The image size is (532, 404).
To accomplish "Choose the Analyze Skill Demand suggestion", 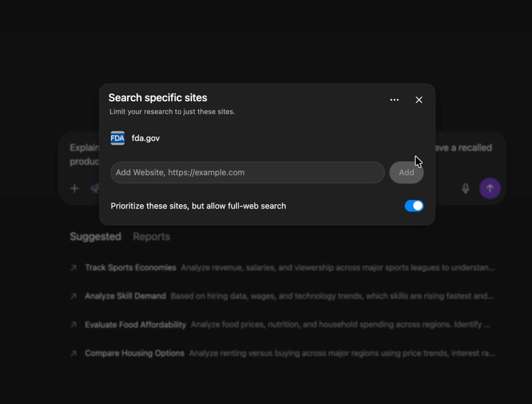I will pos(125,296).
